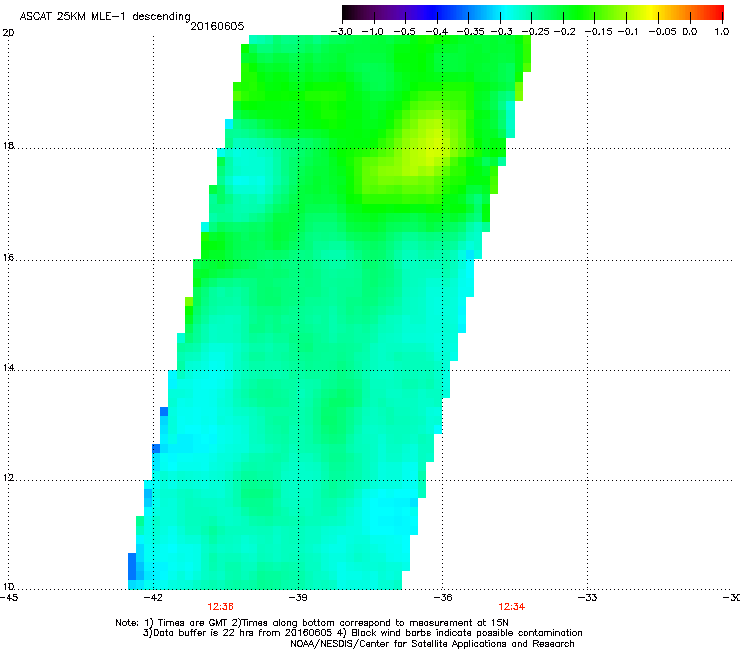This screenshot has height=650, width=740.
Task: Click the latitude label 18 on the y-axis
Action: click(8, 145)
